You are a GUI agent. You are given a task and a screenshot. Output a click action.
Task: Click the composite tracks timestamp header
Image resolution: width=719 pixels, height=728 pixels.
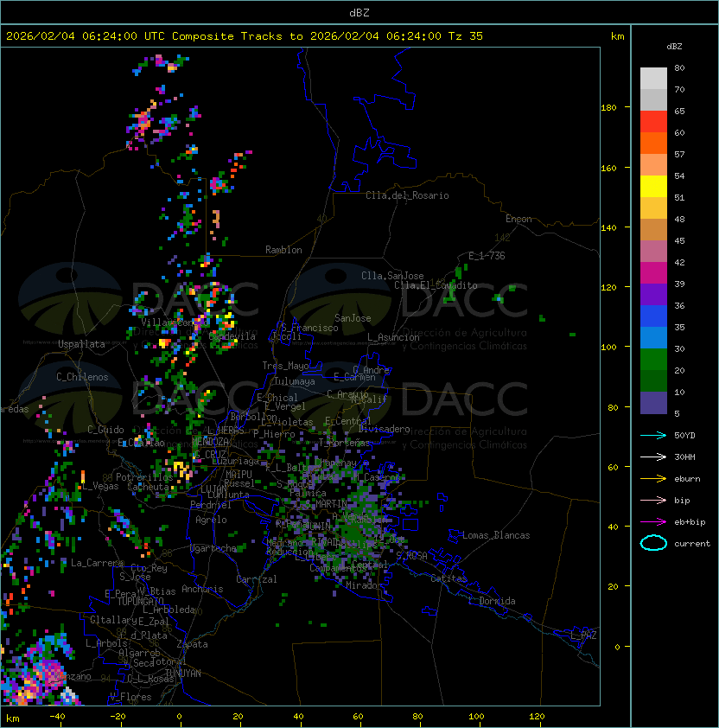point(245,36)
